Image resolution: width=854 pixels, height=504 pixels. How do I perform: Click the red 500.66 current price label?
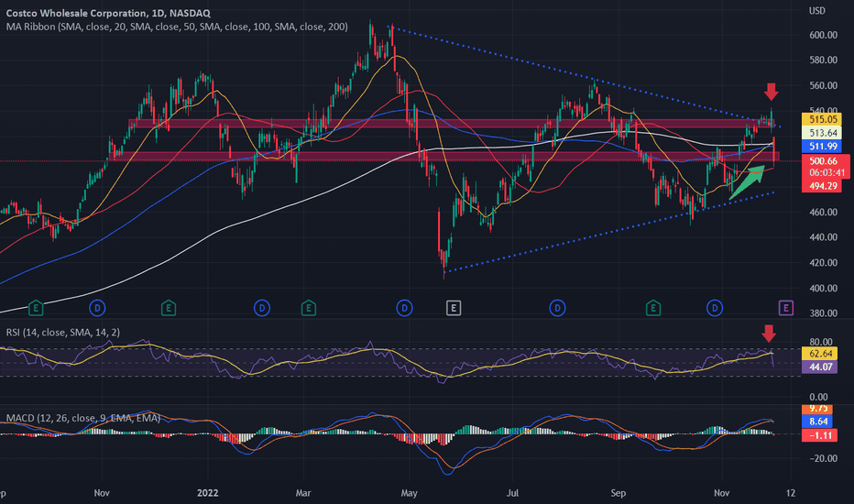[x=825, y=160]
